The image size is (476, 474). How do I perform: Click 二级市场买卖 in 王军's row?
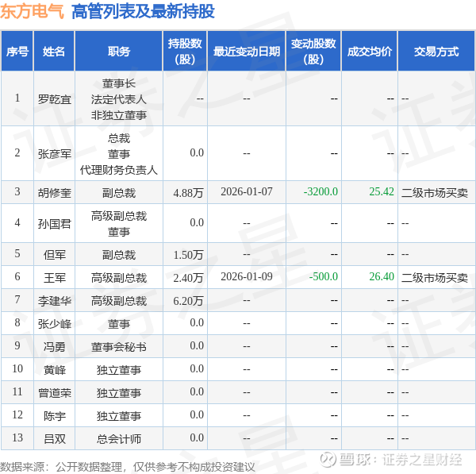pos(435,277)
